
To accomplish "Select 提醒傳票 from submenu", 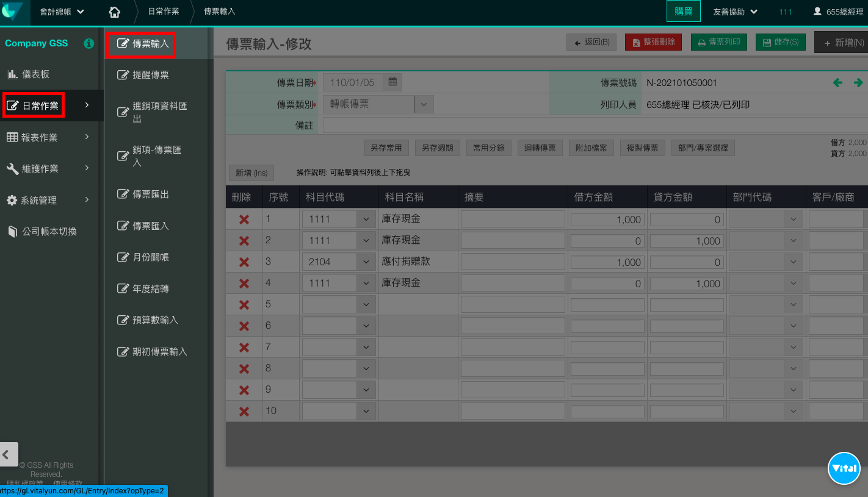I will [150, 75].
